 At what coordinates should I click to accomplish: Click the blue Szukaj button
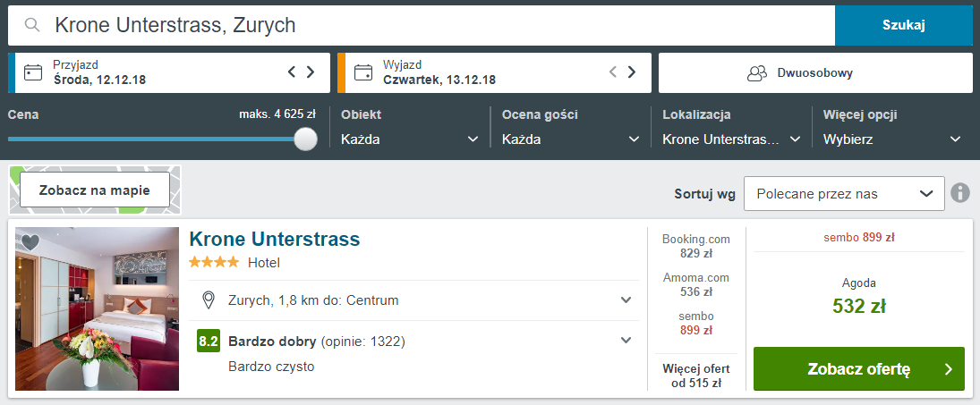(x=903, y=25)
